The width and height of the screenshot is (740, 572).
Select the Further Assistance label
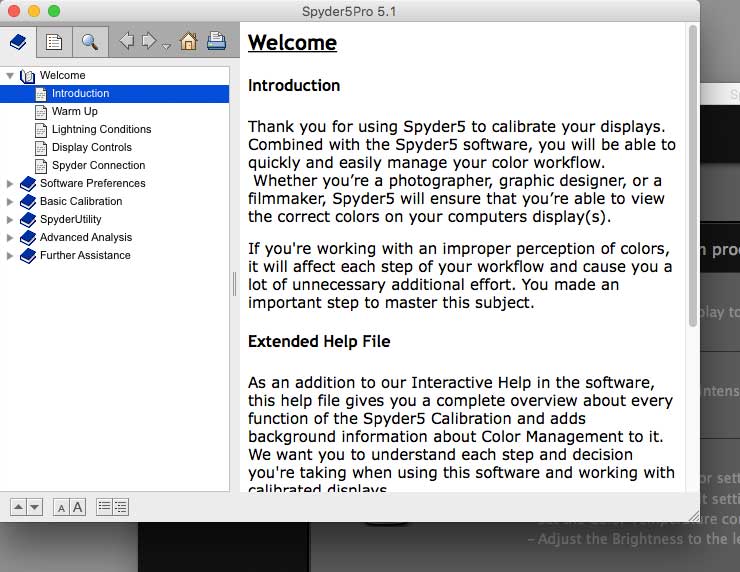(x=85, y=255)
